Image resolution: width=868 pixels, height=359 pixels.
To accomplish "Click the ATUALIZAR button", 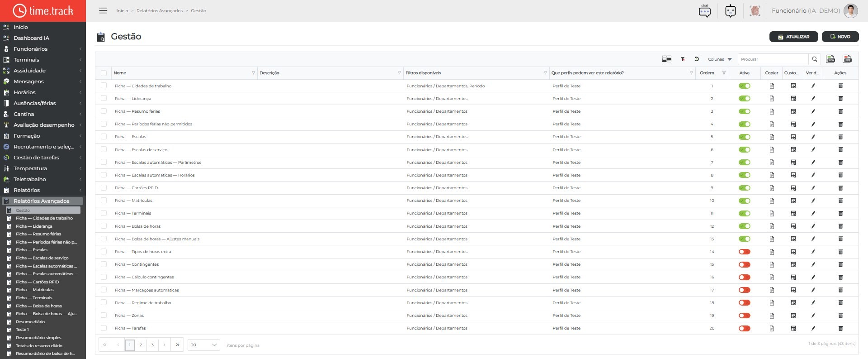I will click(x=793, y=37).
